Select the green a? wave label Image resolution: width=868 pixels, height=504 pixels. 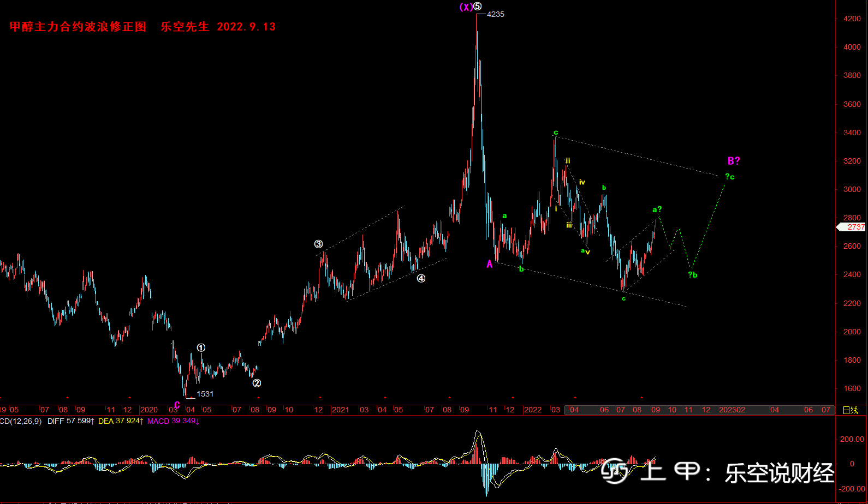(657, 209)
